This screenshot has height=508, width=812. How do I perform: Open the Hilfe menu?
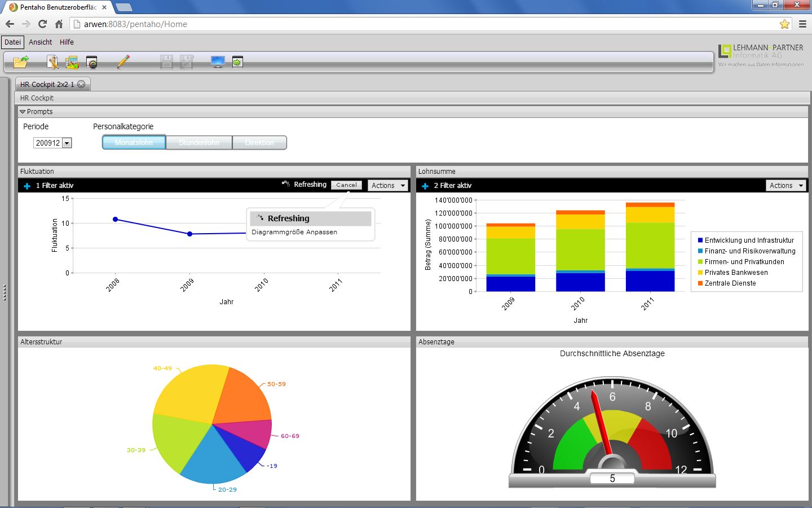(67, 42)
